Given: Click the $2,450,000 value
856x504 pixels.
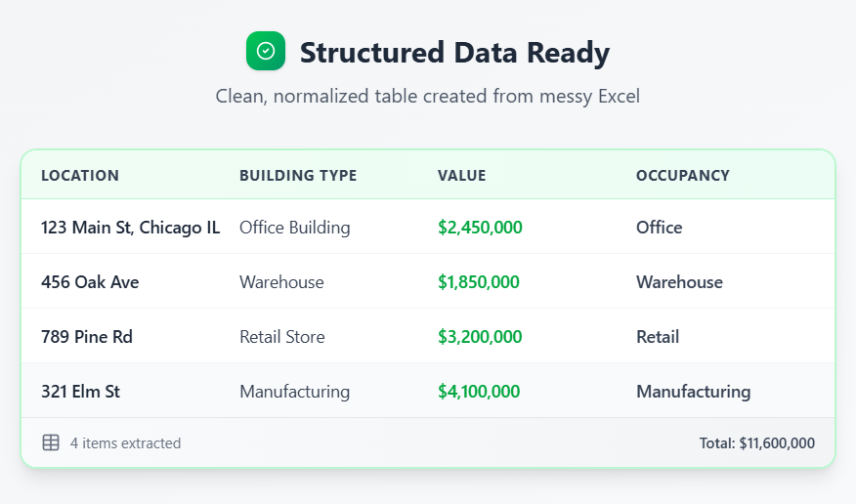Looking at the screenshot, I should [480, 228].
